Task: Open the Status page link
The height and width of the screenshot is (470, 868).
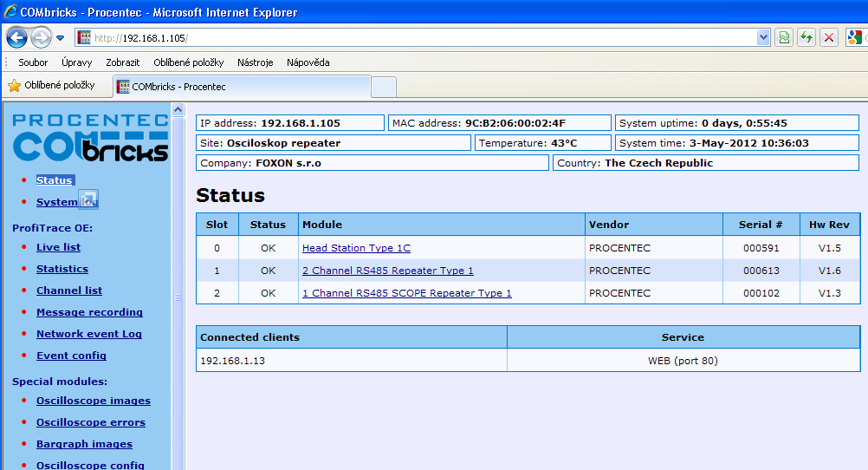Action: (55, 180)
